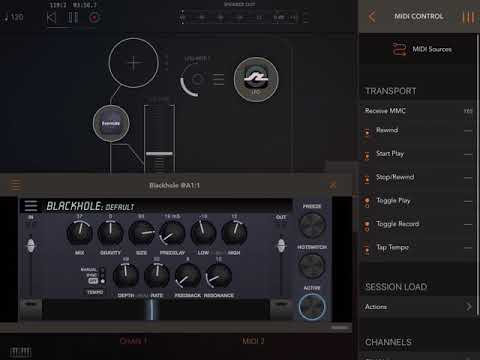480x360 pixels.
Task: Click the Toggle Play row icon
Action: click(367, 202)
